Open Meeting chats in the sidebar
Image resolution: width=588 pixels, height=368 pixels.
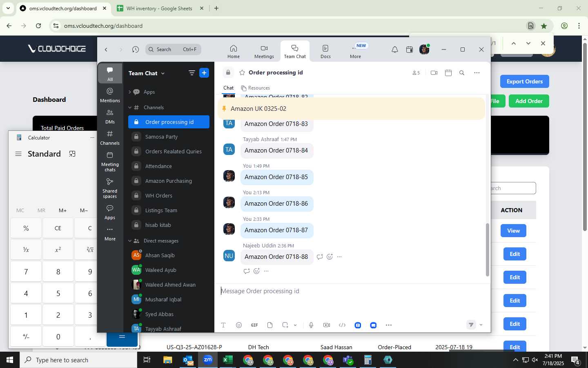(110, 162)
